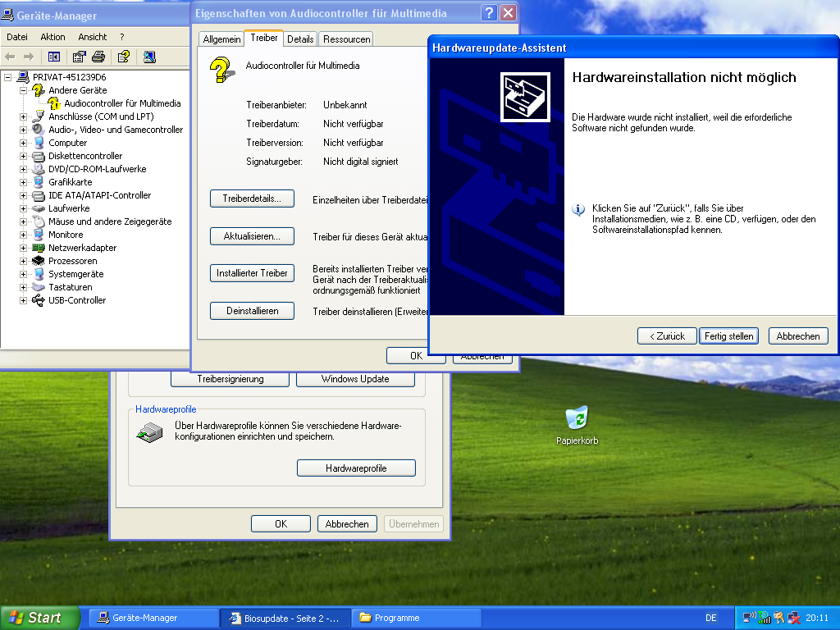Screen dimensions: 840x630
Task: Collapse the Andere Geräte tree node
Action: pyautogui.click(x=23, y=90)
